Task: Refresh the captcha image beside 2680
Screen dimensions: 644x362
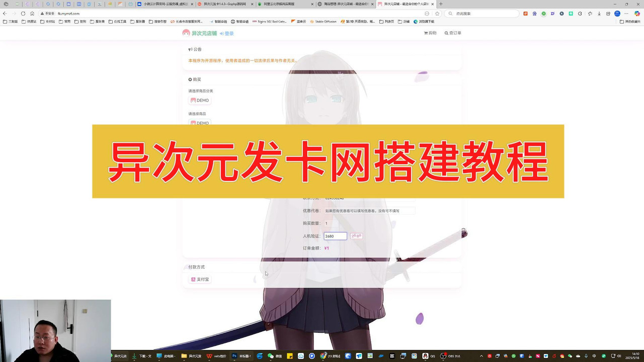Action: tap(356, 236)
